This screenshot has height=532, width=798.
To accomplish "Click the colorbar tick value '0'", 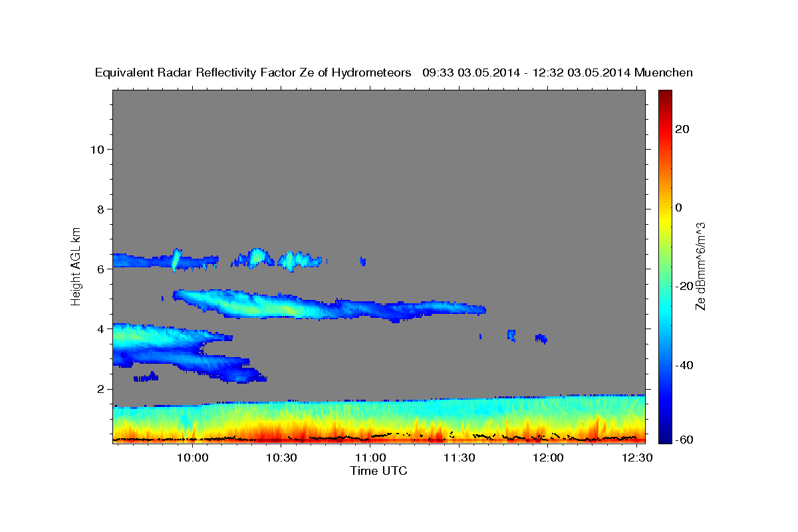I will [680, 207].
